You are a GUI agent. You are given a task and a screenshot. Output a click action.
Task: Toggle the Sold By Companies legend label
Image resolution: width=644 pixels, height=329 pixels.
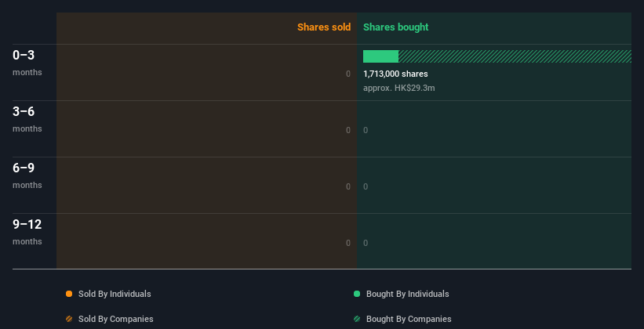[116, 319]
